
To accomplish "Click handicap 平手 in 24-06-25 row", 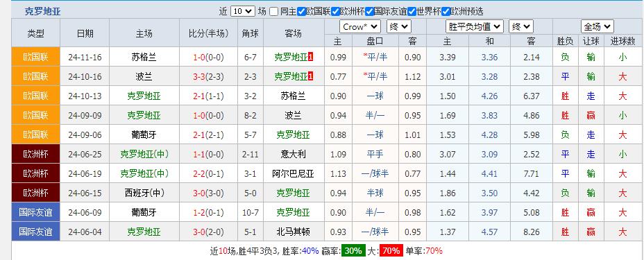I will click(375, 154).
